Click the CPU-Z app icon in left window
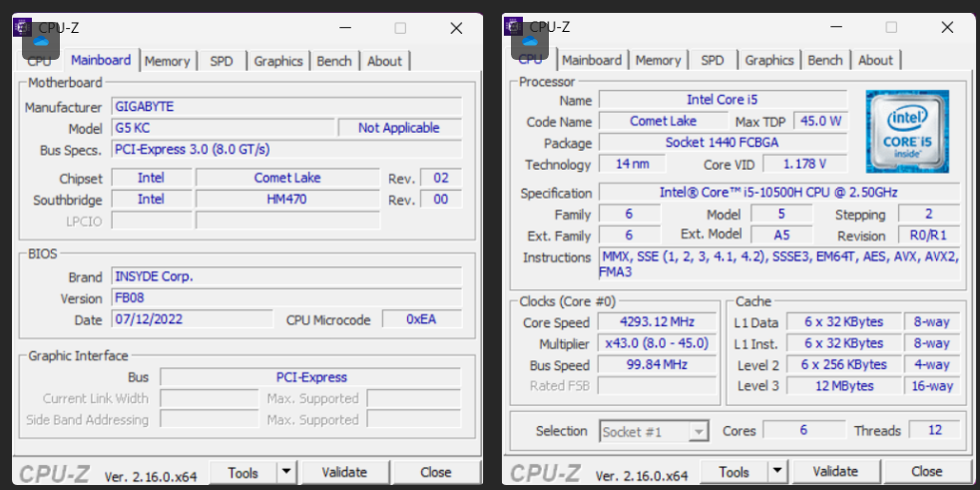The image size is (980, 490). (23, 28)
